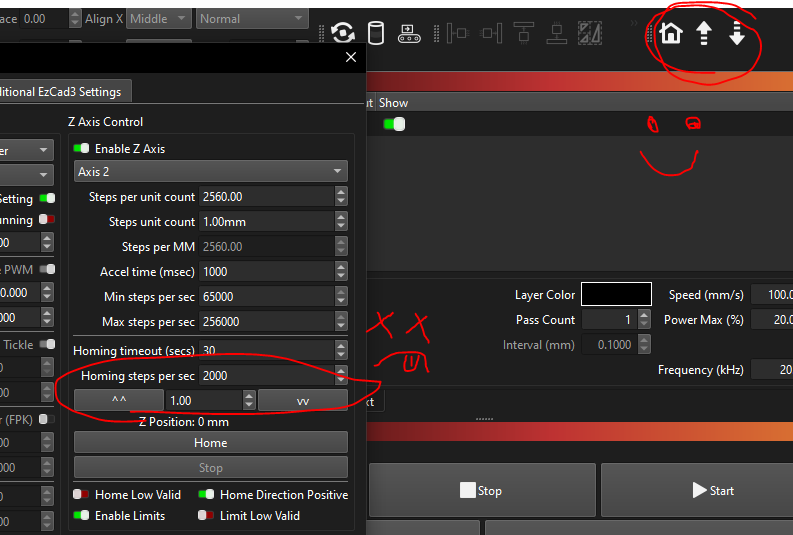Click the Home button in Z Axis Control
This screenshot has height=535, width=793.
pos(210,442)
